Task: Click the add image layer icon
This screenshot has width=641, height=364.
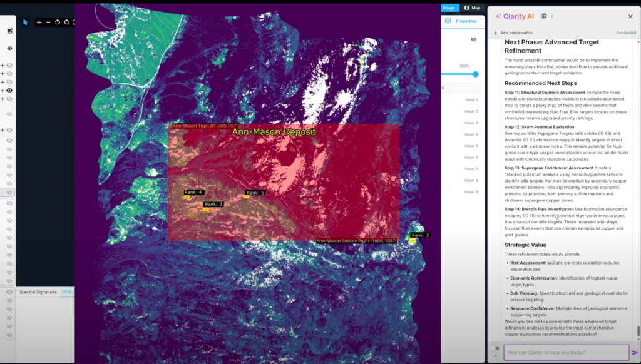Action: [9, 31]
